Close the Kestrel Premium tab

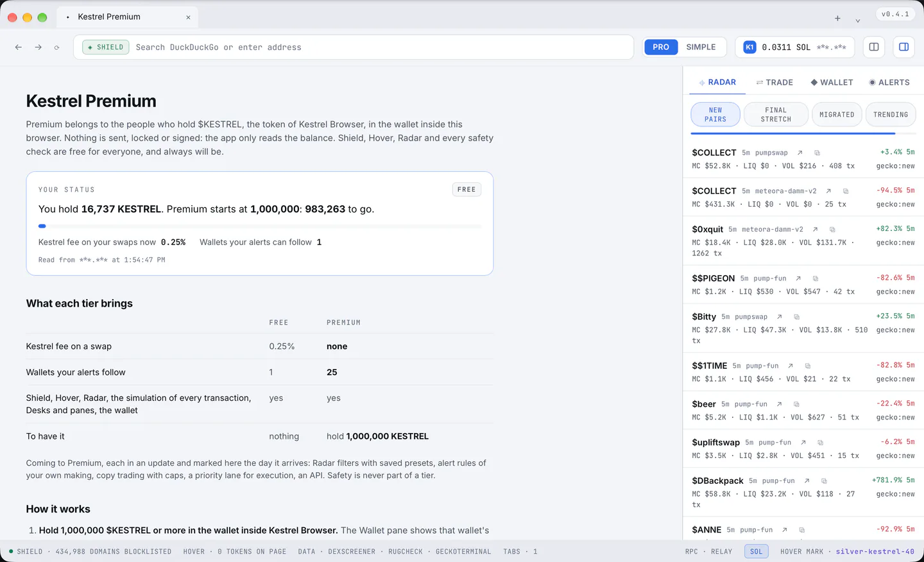click(188, 17)
